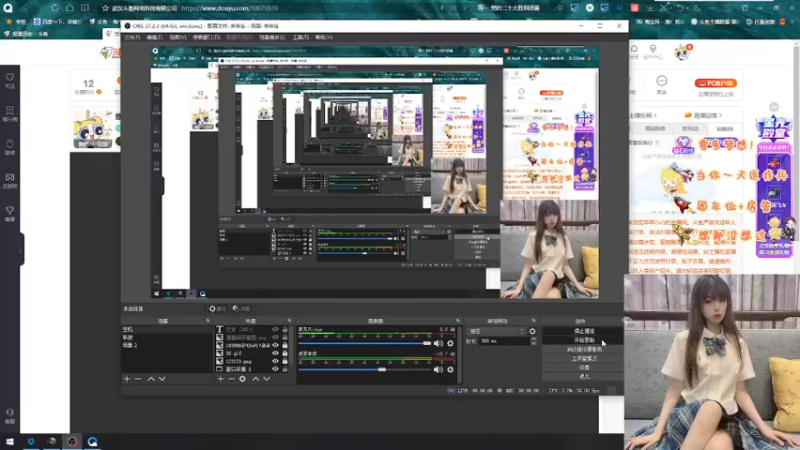The image size is (800, 450).
Task: Toggle visibility of the 32.gif source
Action: pyautogui.click(x=276, y=353)
